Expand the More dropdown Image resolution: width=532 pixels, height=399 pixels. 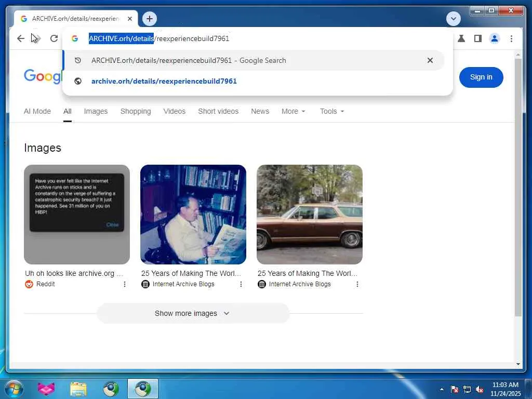(294, 111)
